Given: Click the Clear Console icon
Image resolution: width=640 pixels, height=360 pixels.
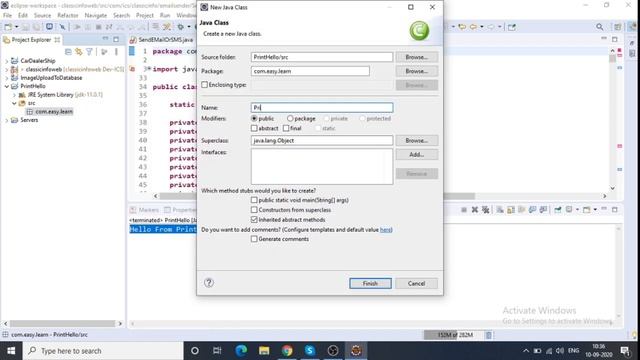Looking at the screenshot, I should tap(500, 210).
